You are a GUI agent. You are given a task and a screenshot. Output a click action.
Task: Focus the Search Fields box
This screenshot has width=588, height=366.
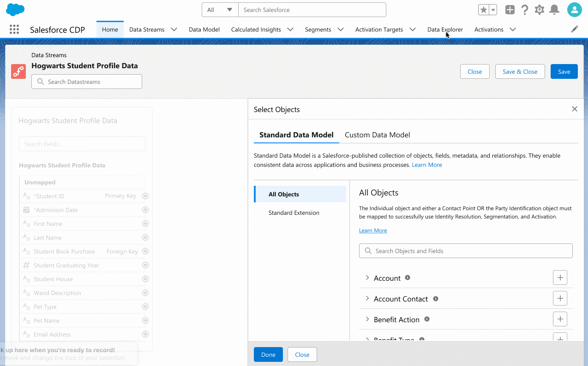pyautogui.click(x=82, y=144)
